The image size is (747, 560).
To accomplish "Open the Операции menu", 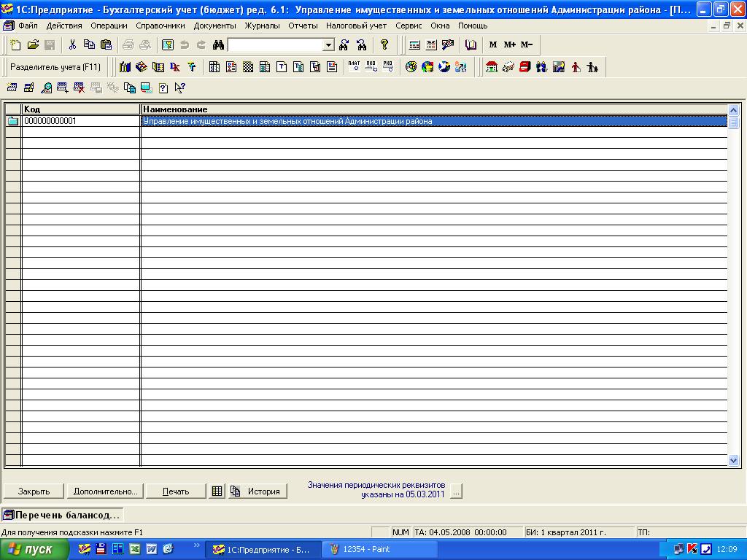I will (x=109, y=26).
